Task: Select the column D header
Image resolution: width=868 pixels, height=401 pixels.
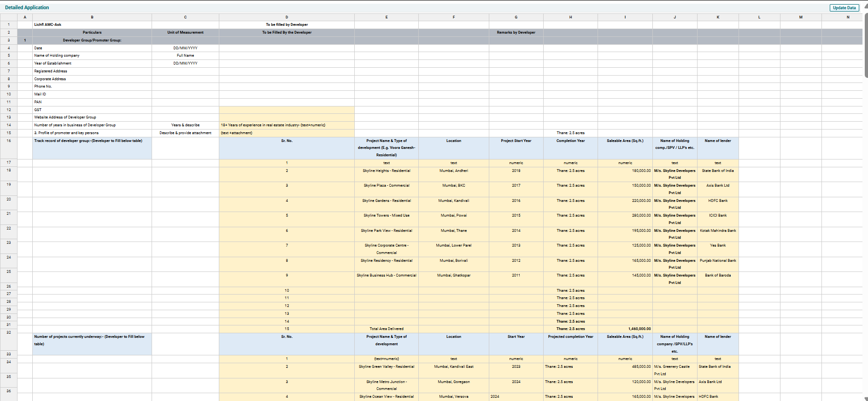Action: [287, 17]
